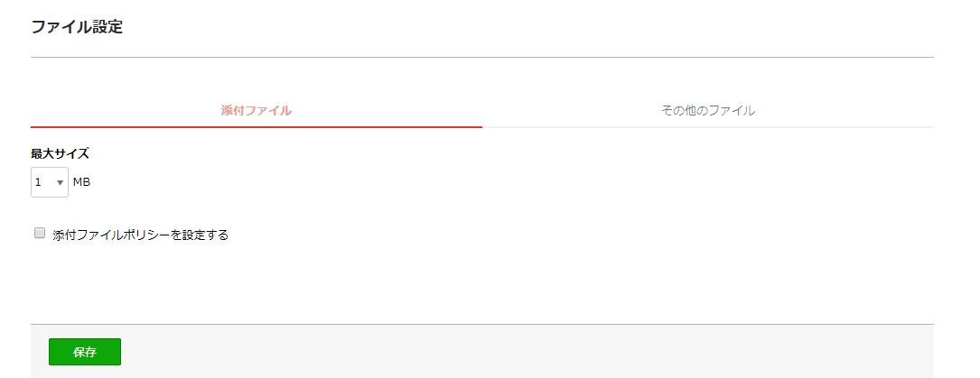Click the MB unit text
The height and width of the screenshot is (378, 980).
pyautogui.click(x=82, y=182)
